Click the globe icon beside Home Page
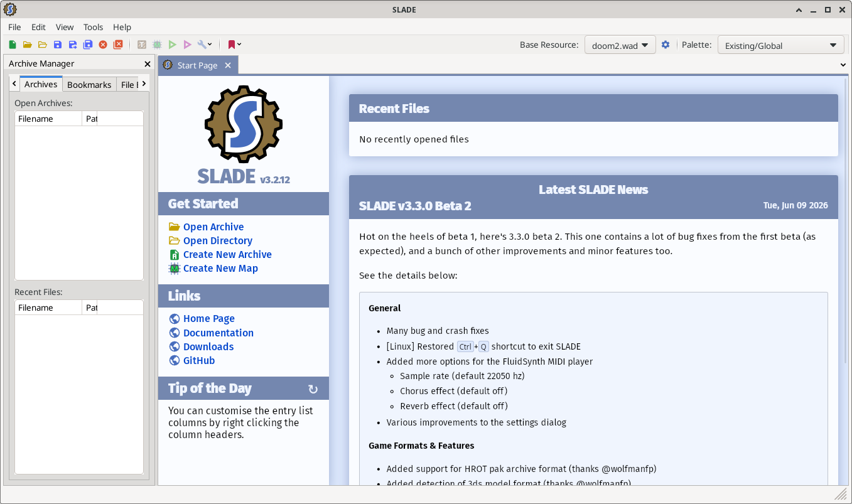Image resolution: width=852 pixels, height=504 pixels. click(x=175, y=319)
